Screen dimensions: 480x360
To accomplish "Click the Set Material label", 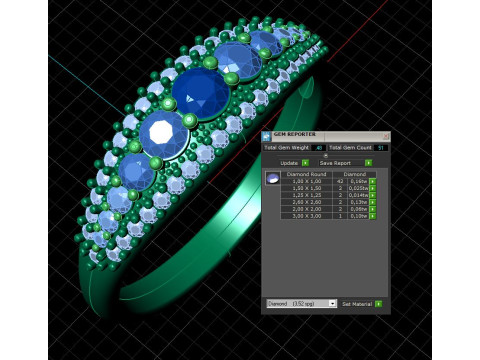I will 357,304.
